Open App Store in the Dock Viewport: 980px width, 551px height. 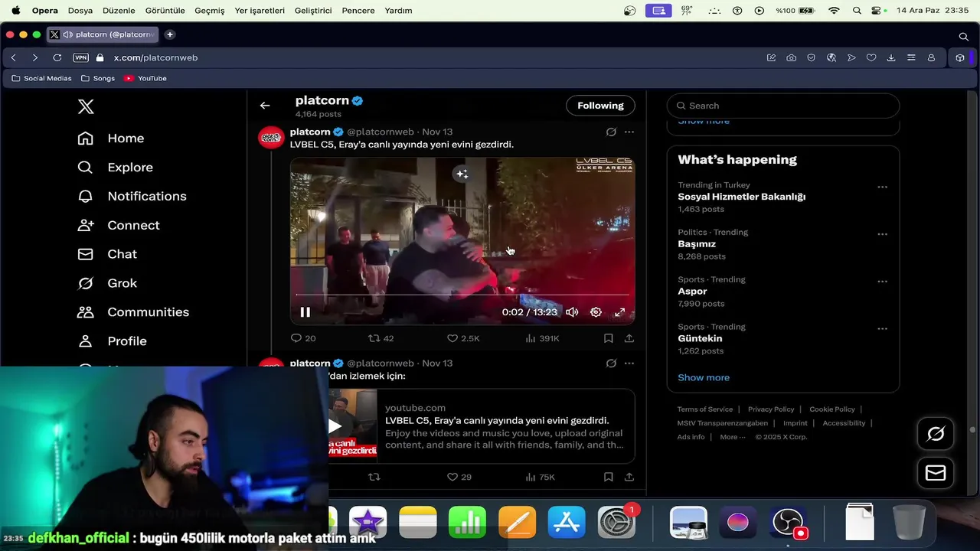pyautogui.click(x=567, y=523)
